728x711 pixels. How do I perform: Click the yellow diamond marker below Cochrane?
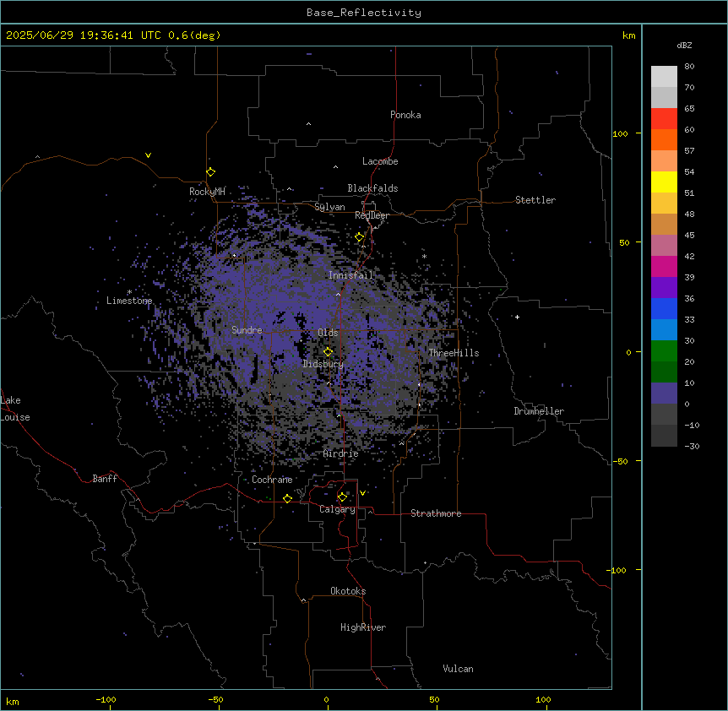(287, 498)
